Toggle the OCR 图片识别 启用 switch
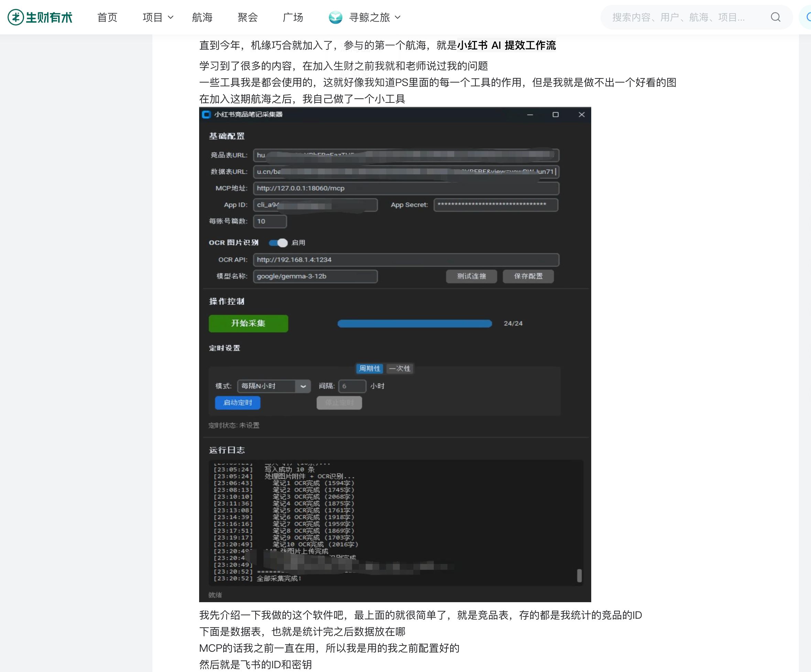 (278, 243)
